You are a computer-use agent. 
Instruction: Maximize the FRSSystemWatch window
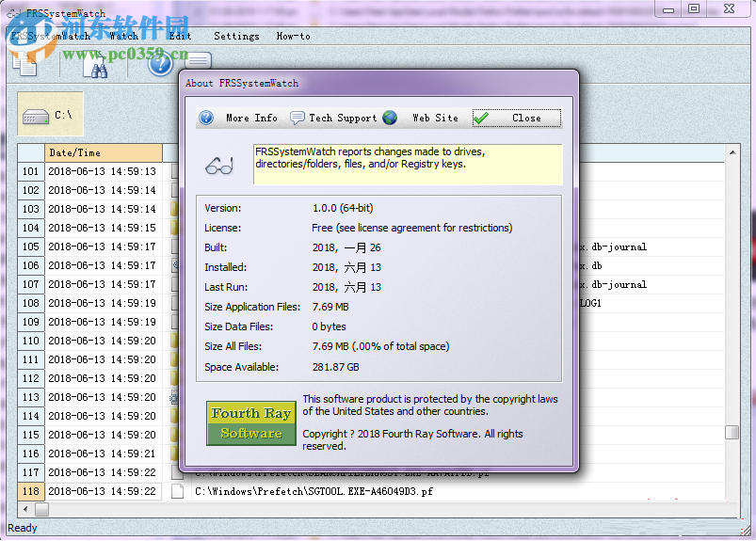click(694, 9)
